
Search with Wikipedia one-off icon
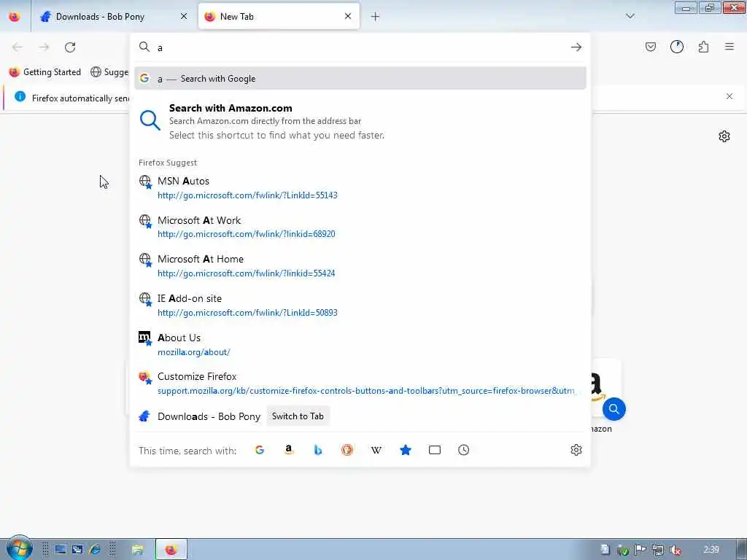click(376, 450)
